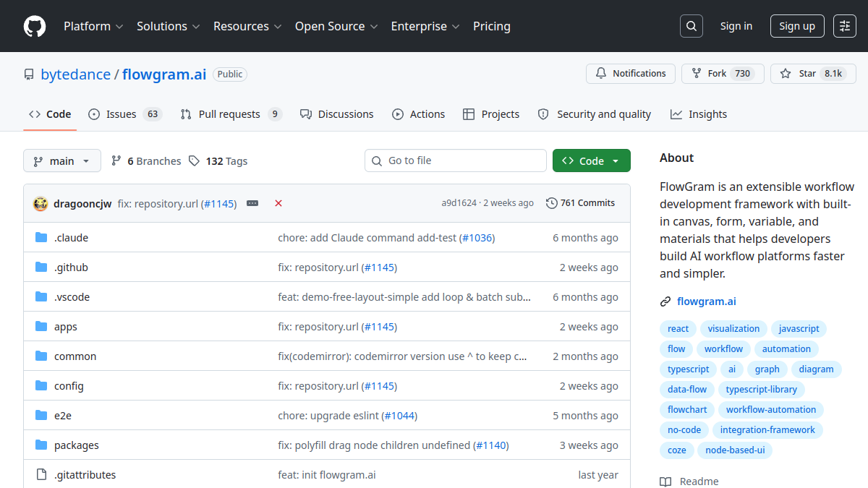Open pull request #1140 link
This screenshot has width=868, height=488.
[x=491, y=445]
